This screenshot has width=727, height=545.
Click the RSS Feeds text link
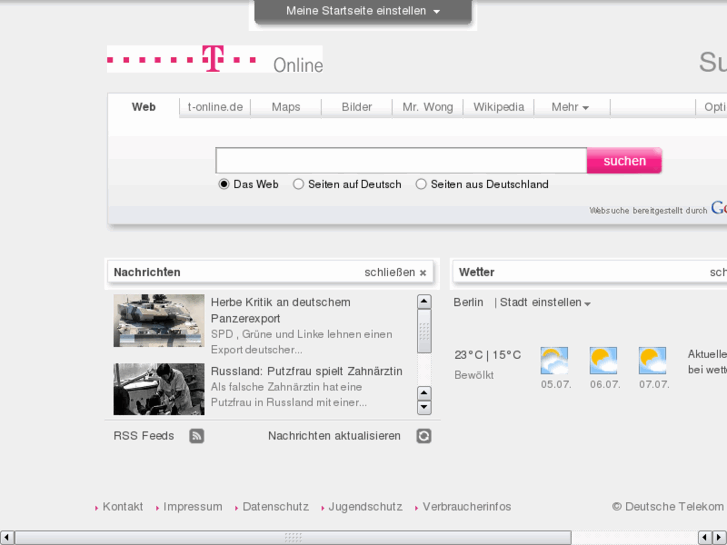(x=144, y=436)
